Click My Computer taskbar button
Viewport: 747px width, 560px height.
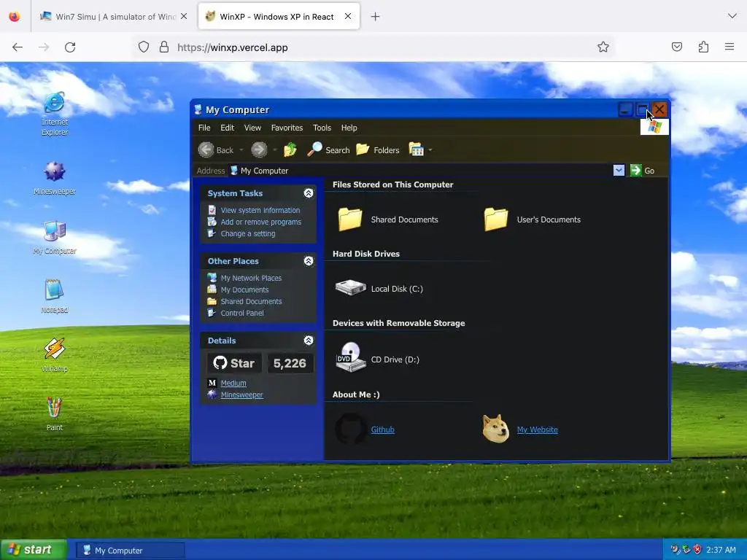click(131, 551)
